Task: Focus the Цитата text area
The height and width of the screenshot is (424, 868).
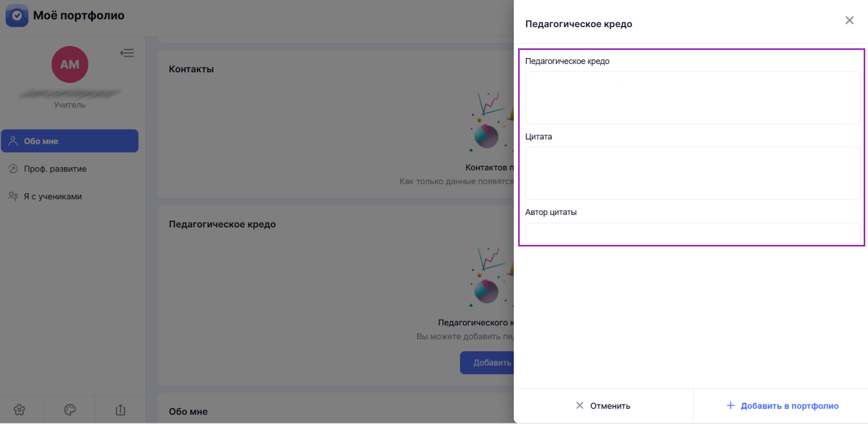Action: click(693, 173)
